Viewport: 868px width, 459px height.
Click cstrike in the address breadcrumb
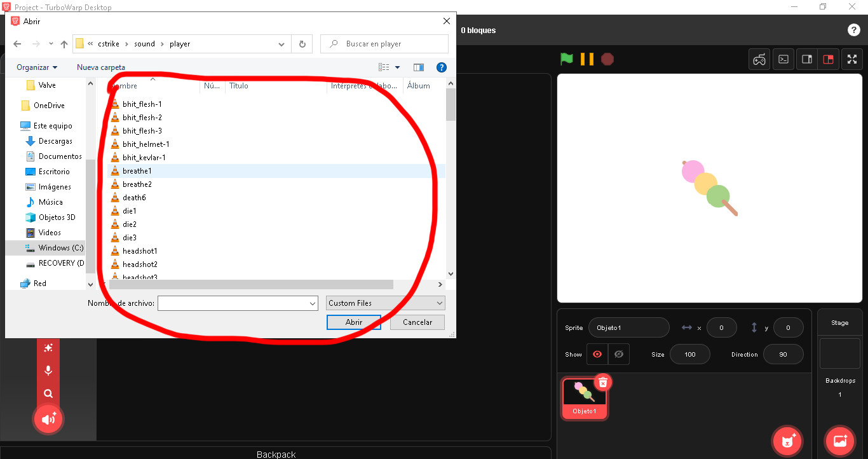[x=110, y=44]
